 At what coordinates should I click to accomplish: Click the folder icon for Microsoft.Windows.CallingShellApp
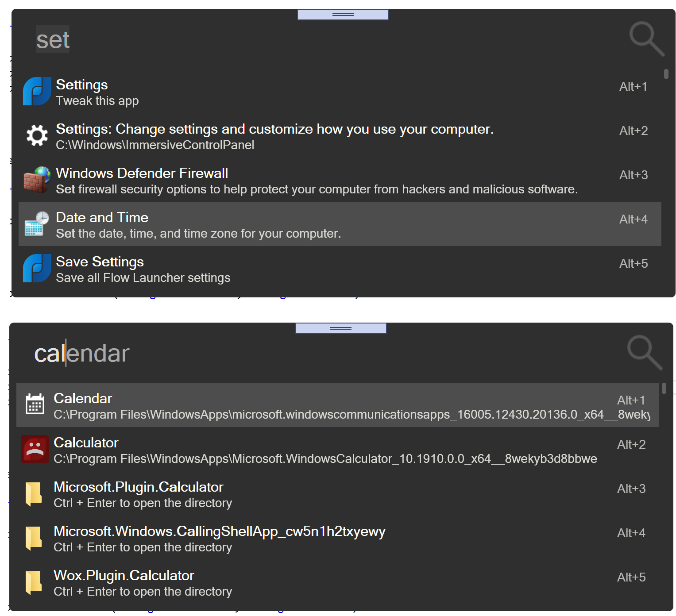pos(34,538)
